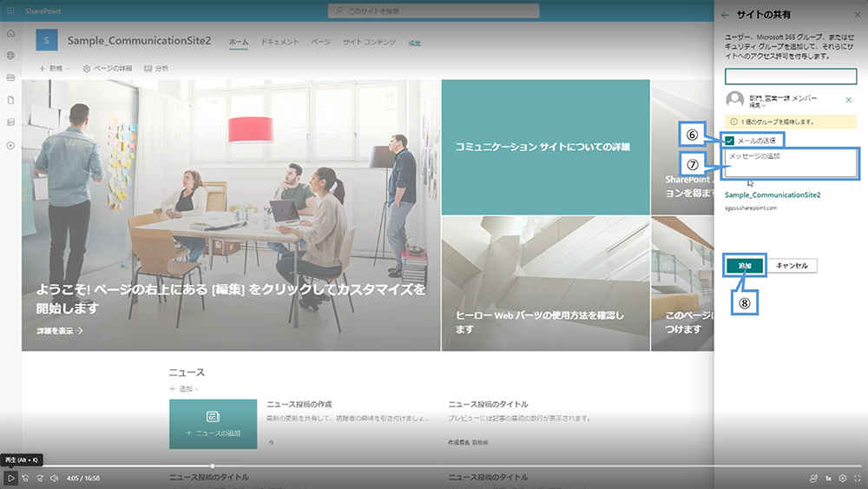The width and height of the screenshot is (868, 489).
Task: Open the コミュニケーション サイトについての詳細 tile
Action: click(545, 147)
